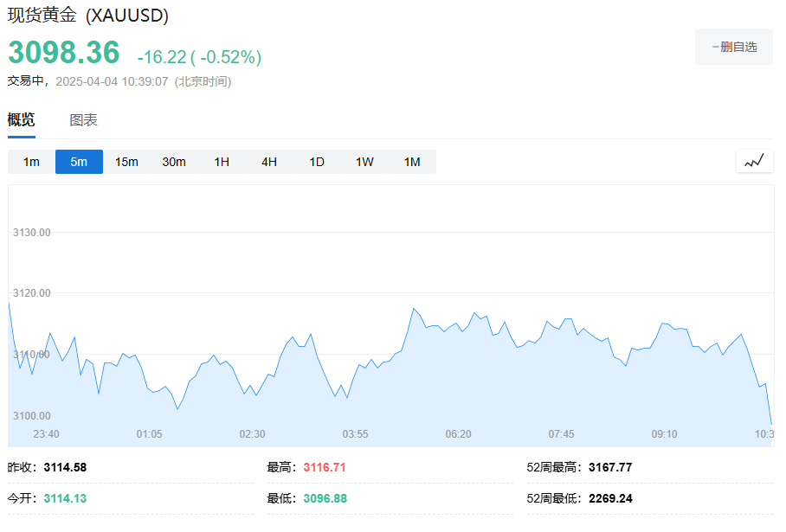
Task: Select the 4H timeframe
Action: click(269, 162)
